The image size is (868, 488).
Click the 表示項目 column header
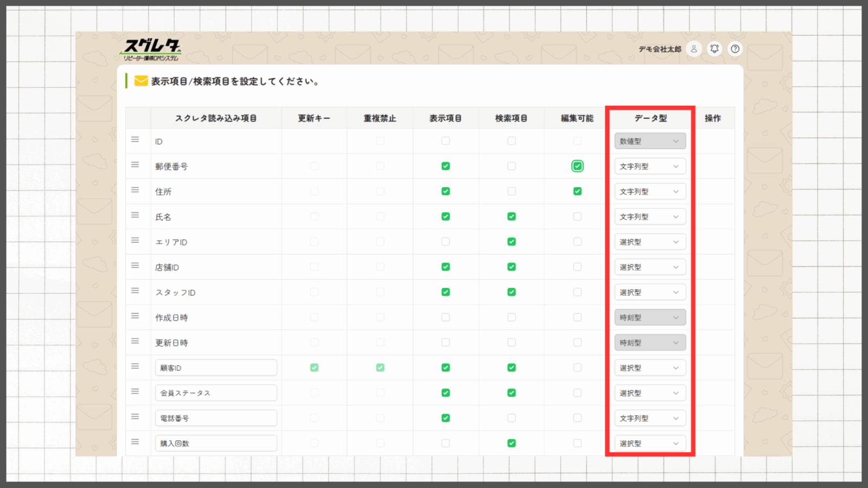[445, 118]
